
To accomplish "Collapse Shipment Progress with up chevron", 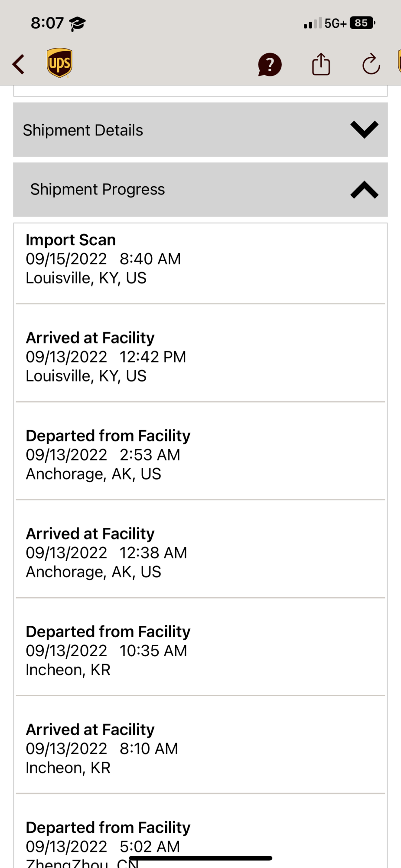I will tap(364, 190).
